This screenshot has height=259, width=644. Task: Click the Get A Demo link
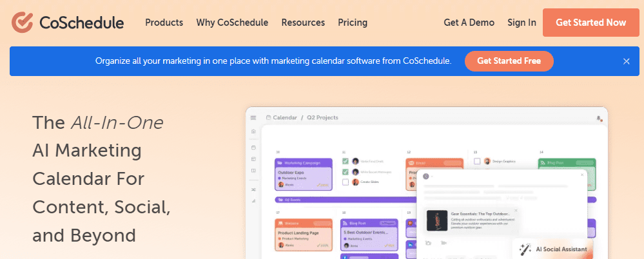click(469, 23)
